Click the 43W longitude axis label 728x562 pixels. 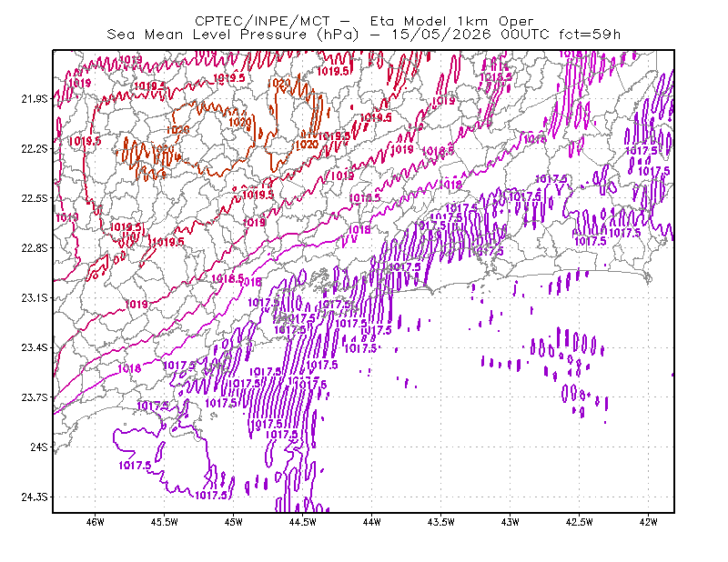[x=511, y=522]
